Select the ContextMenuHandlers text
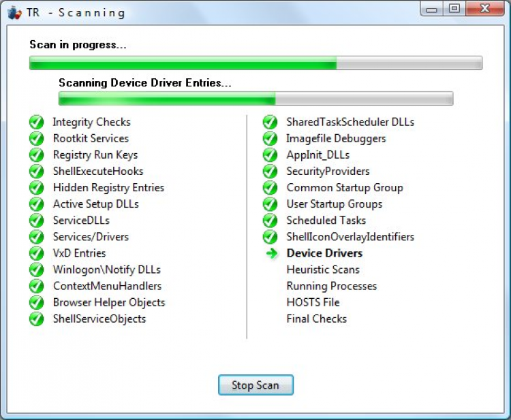Image resolution: width=511 pixels, height=420 pixels. pyautogui.click(x=108, y=286)
